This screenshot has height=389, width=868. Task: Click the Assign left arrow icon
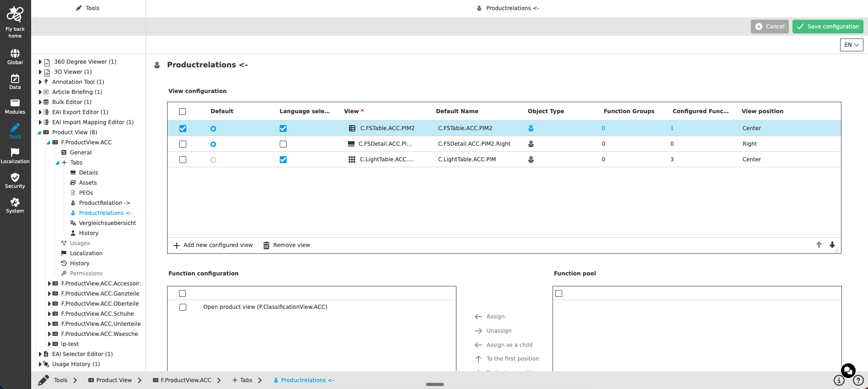pyautogui.click(x=478, y=317)
